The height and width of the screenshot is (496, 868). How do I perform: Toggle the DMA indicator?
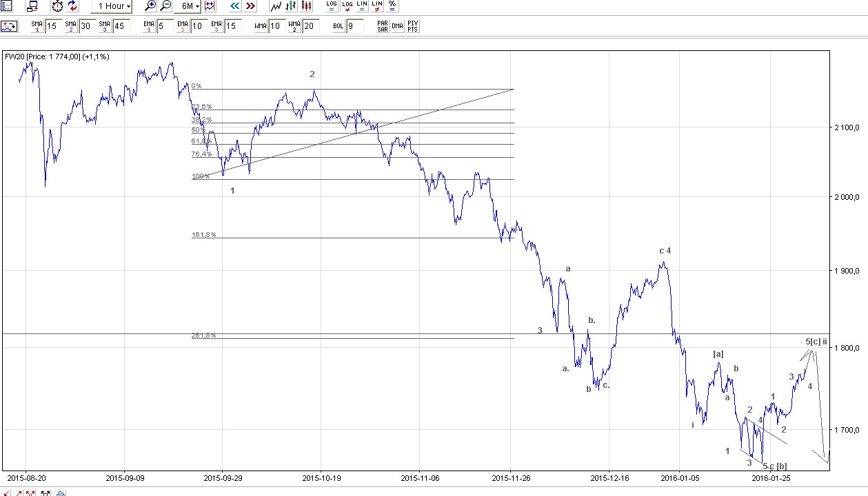[x=398, y=26]
